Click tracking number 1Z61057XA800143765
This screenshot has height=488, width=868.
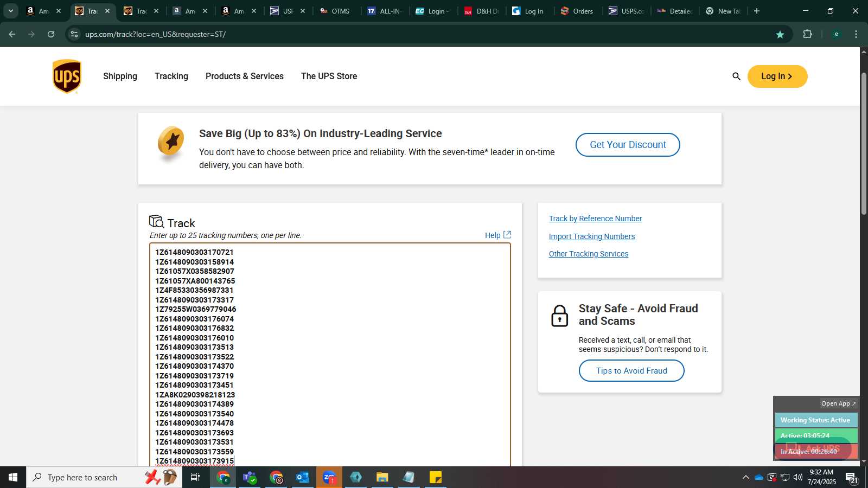click(x=195, y=281)
